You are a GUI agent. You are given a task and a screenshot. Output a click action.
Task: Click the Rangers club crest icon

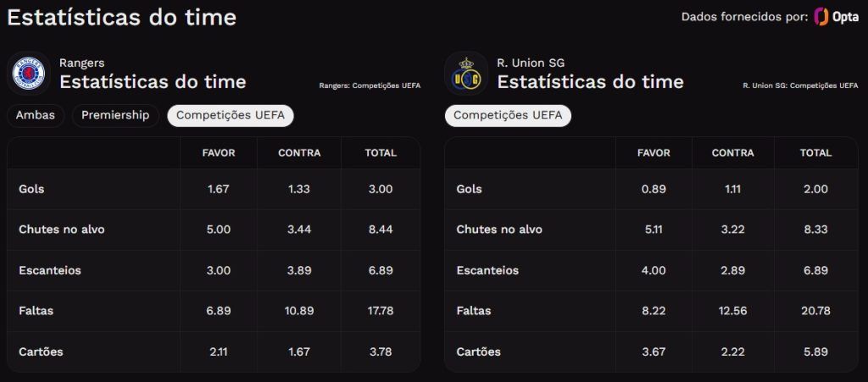[x=29, y=74]
